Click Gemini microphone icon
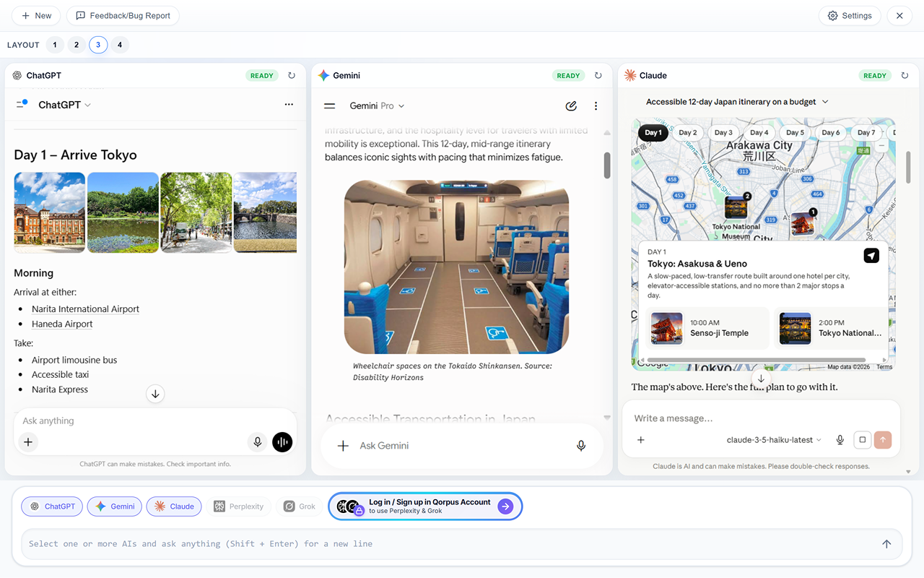924x578 pixels. click(581, 446)
